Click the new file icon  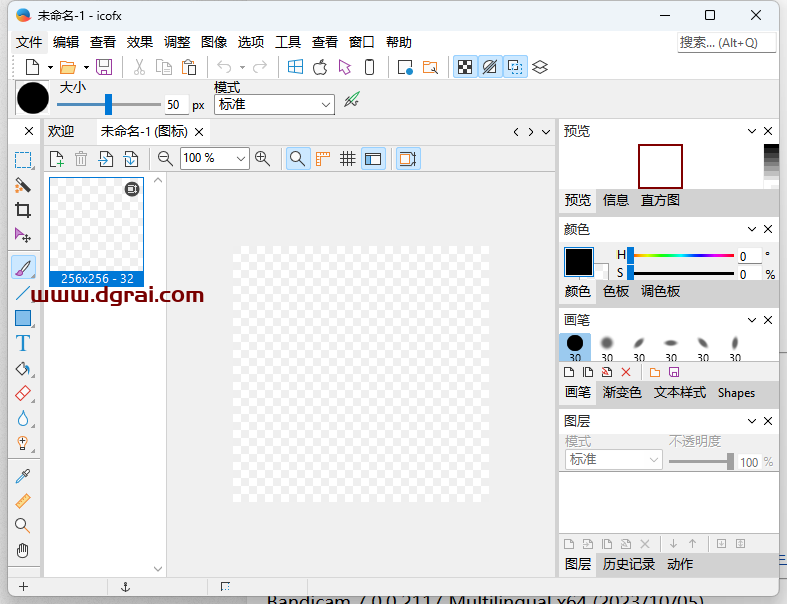33,67
